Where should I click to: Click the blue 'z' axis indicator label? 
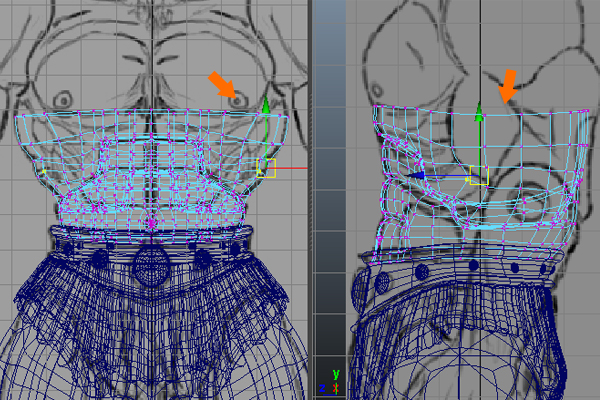coord(323,389)
